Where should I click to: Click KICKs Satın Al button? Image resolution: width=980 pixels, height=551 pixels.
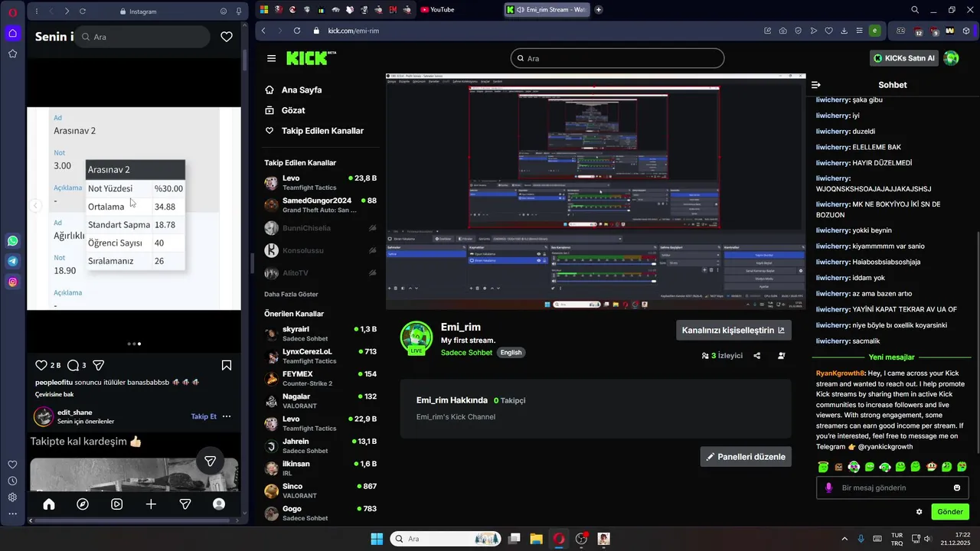coord(905,58)
